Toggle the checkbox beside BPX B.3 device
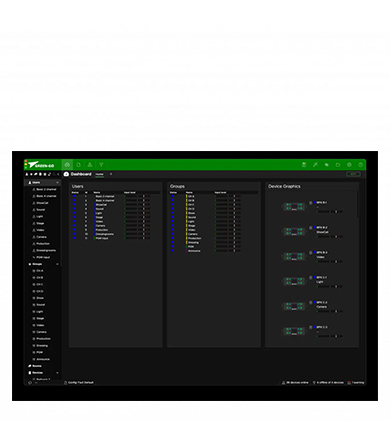Viewport: 390px width, 421px height. click(x=311, y=253)
